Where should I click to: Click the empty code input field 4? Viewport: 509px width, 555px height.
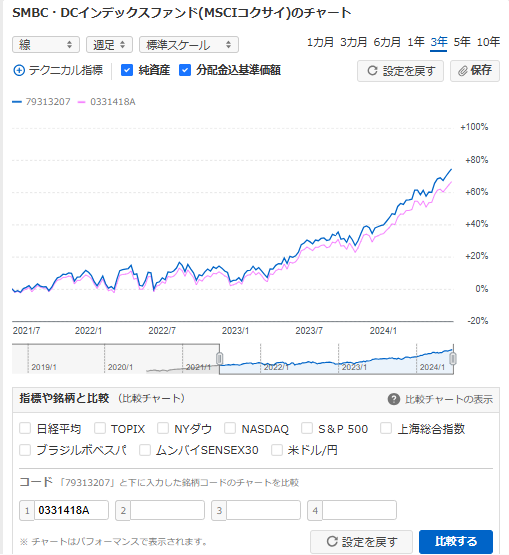[x=359, y=510]
